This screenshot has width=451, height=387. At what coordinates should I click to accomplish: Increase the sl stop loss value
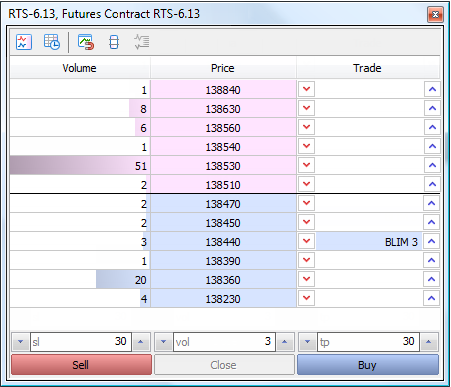coord(141,342)
